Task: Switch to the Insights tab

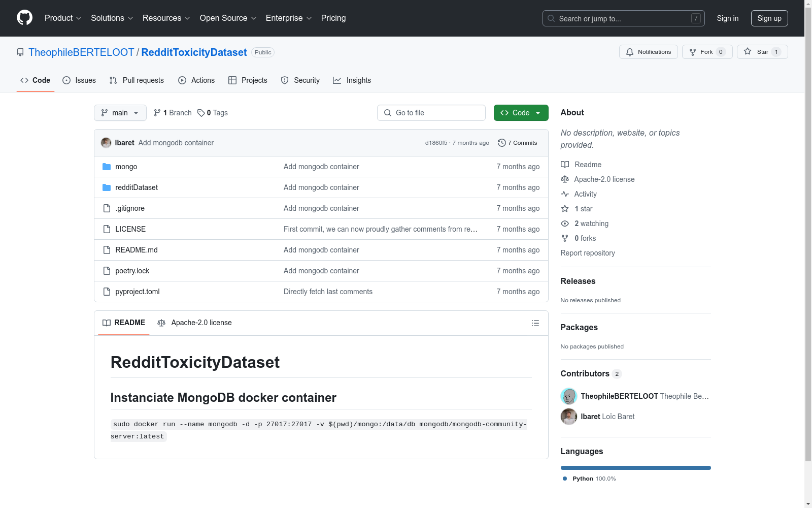Action: click(352, 80)
